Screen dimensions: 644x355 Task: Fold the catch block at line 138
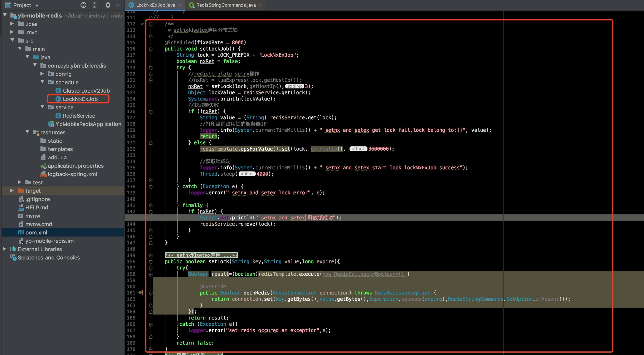(x=151, y=186)
